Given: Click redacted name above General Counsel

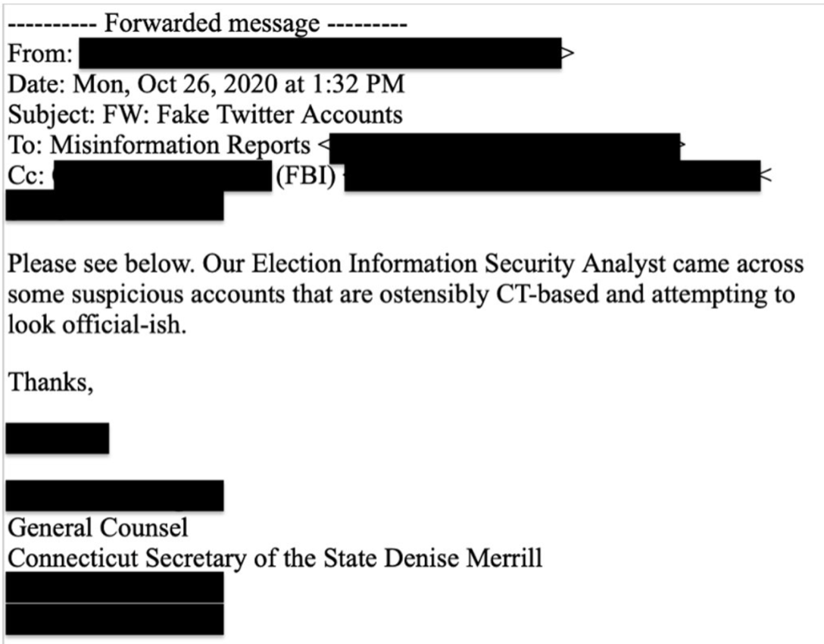Looking at the screenshot, I should [x=114, y=496].
